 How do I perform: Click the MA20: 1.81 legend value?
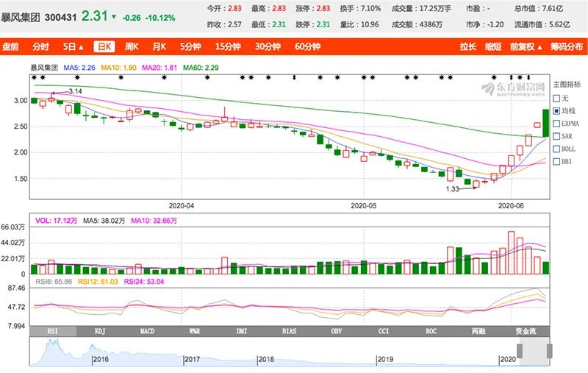(x=159, y=68)
